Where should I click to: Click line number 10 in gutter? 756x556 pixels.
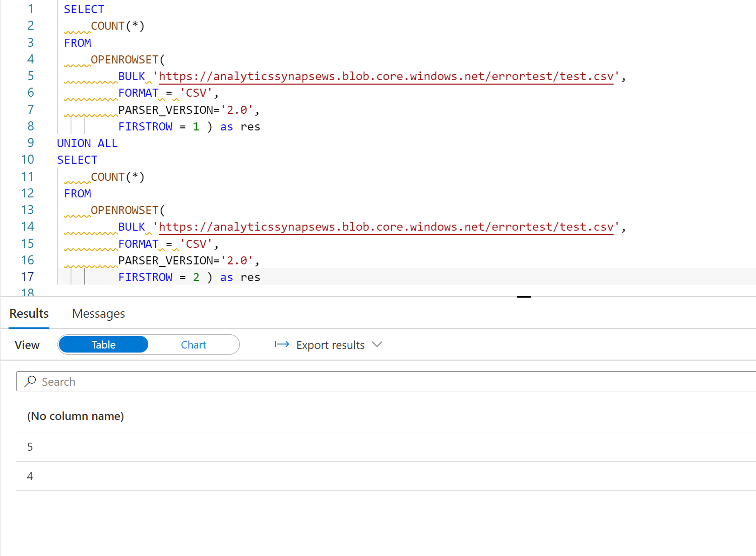28,160
